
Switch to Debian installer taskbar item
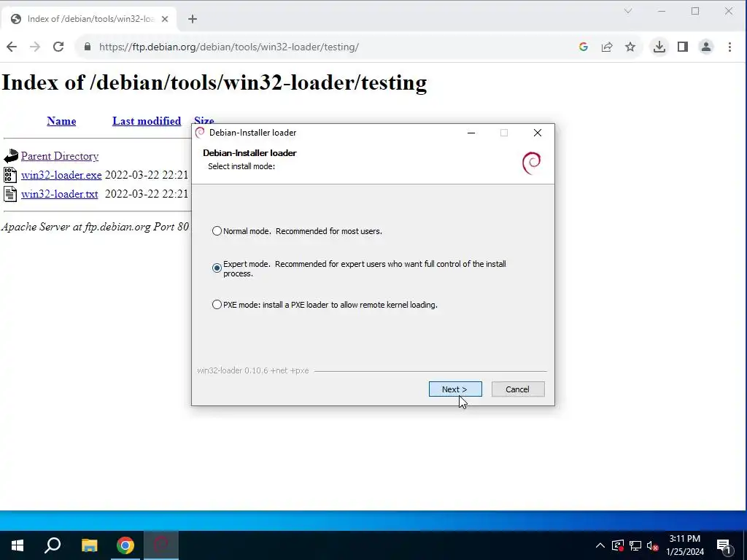point(161,545)
